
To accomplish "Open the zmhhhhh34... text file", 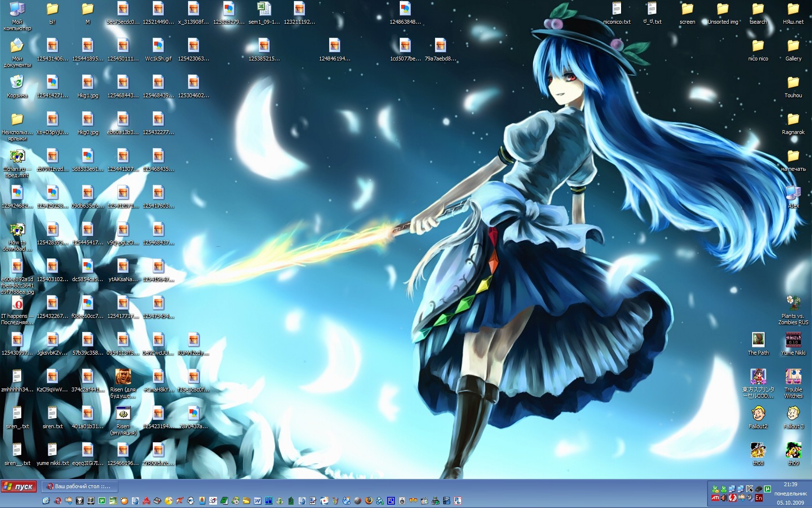I will (17, 380).
